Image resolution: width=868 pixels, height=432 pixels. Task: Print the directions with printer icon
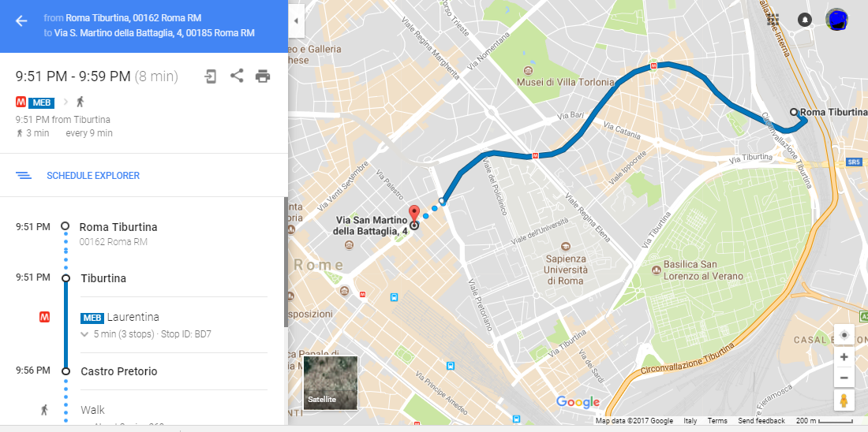tap(263, 76)
